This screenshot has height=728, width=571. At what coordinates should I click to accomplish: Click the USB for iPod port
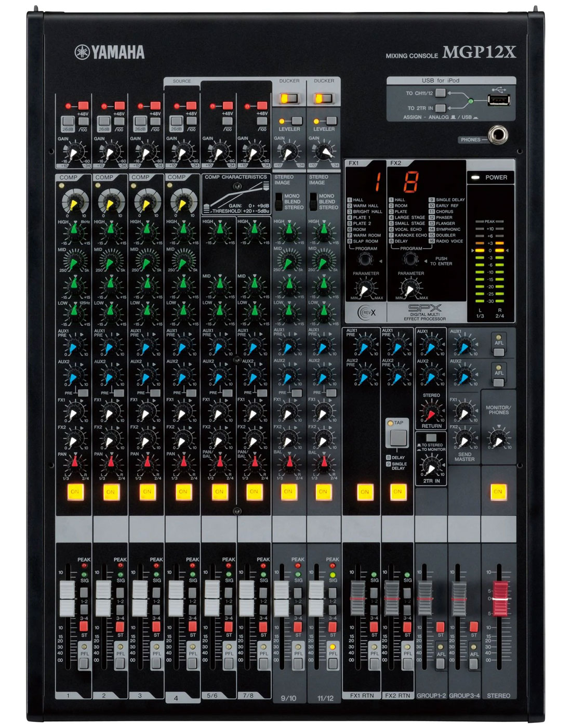coord(499,100)
